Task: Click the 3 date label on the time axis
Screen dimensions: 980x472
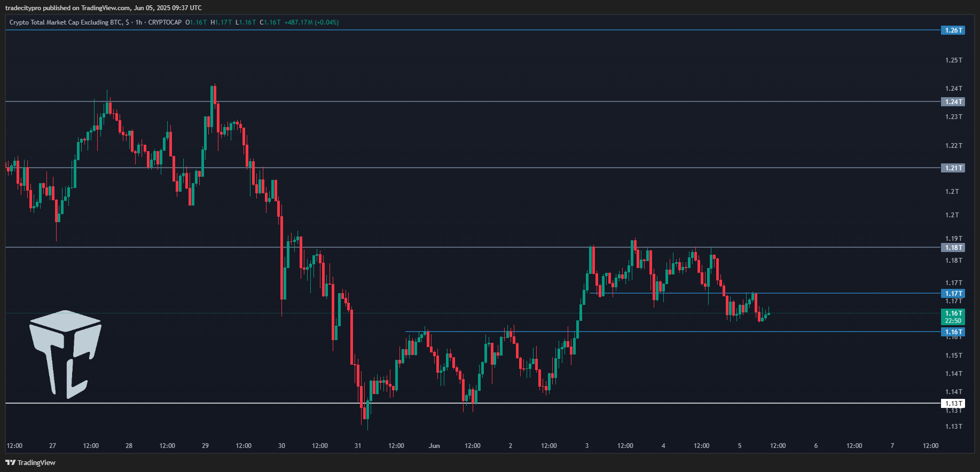Action: pos(587,445)
